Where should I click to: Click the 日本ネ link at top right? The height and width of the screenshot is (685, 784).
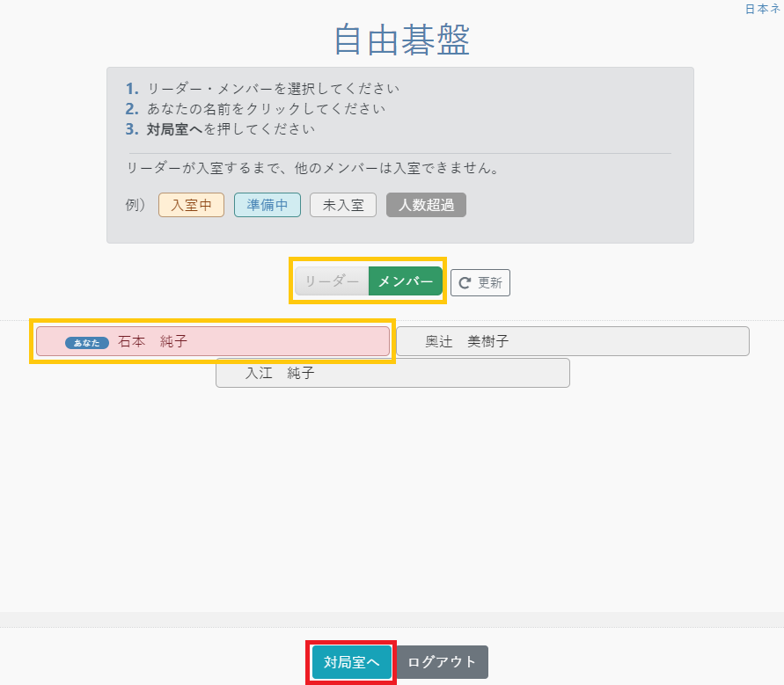(763, 9)
